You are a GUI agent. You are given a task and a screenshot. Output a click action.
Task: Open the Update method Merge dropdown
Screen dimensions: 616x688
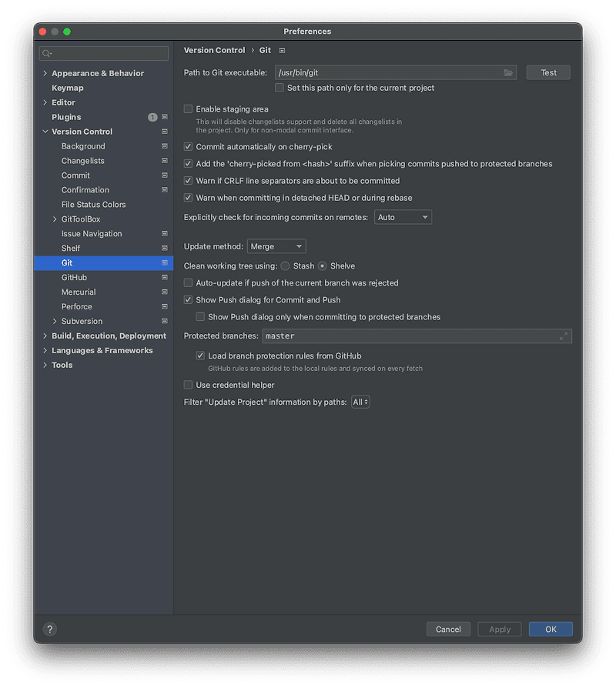tap(276, 247)
